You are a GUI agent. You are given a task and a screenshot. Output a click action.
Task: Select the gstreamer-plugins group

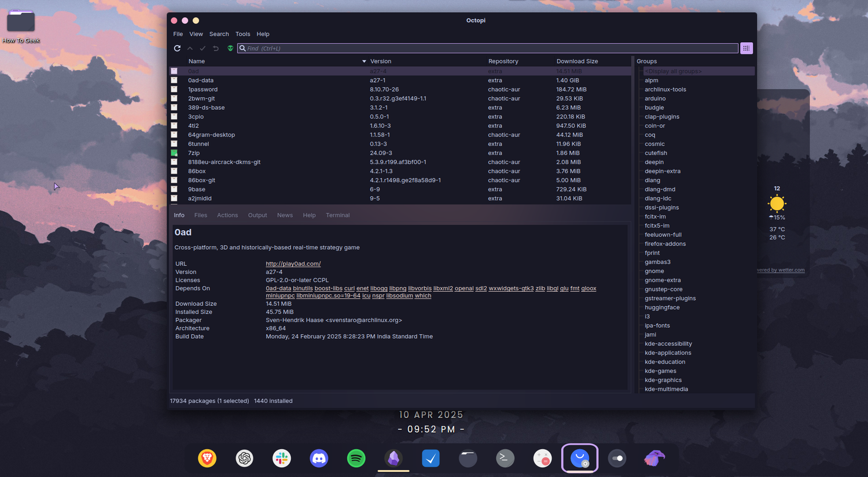[670, 298]
